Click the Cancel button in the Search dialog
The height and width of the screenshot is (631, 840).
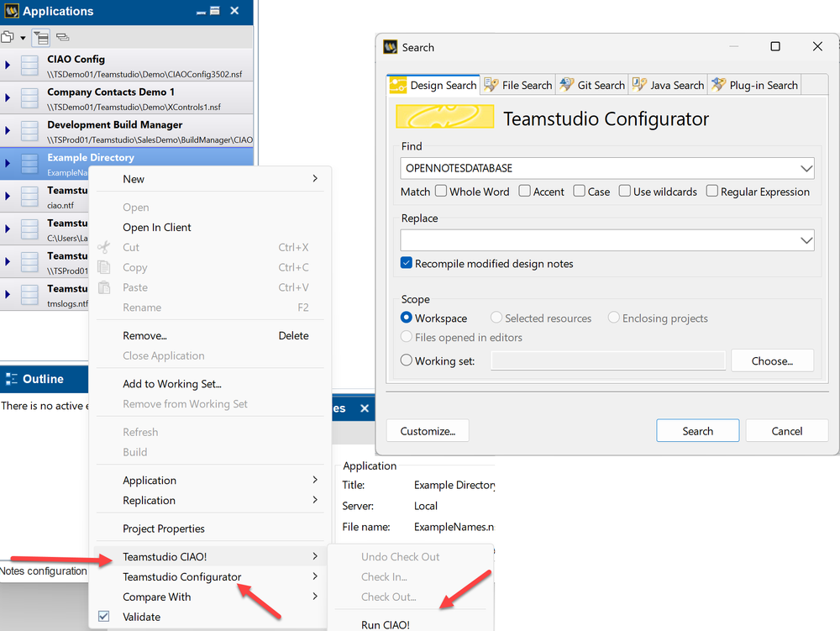pyautogui.click(x=786, y=431)
